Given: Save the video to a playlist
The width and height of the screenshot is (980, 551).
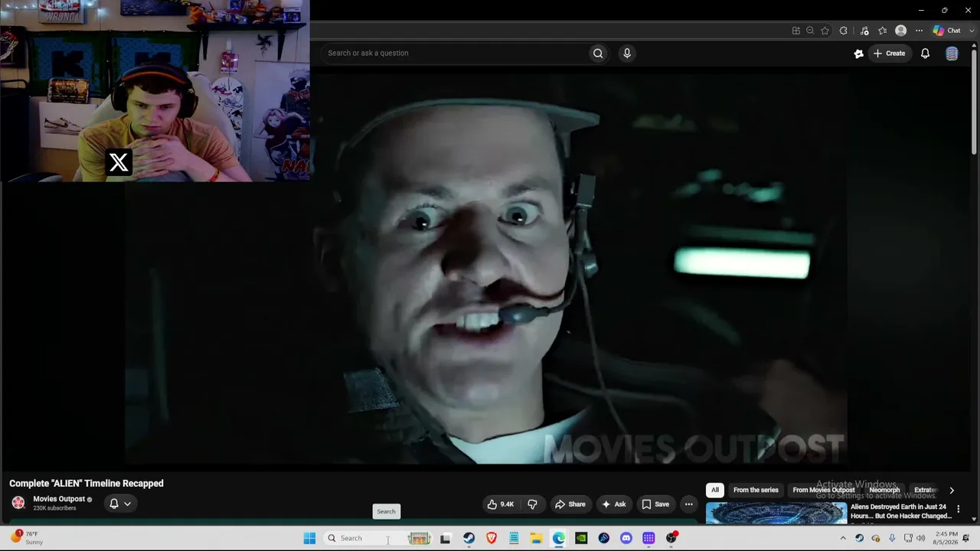Looking at the screenshot, I should click(655, 504).
